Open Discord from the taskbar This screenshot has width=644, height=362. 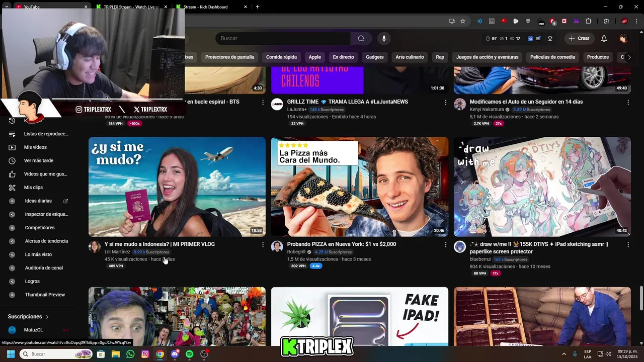coord(175,354)
